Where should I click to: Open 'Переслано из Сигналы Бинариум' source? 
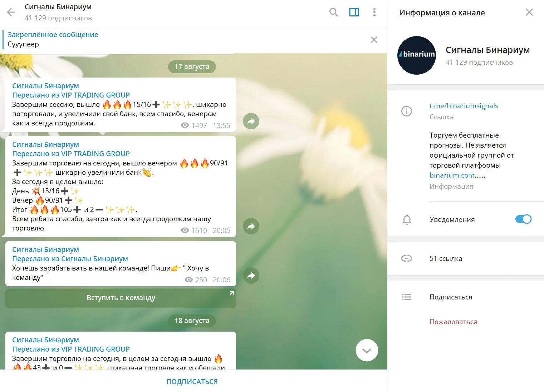(x=70, y=259)
